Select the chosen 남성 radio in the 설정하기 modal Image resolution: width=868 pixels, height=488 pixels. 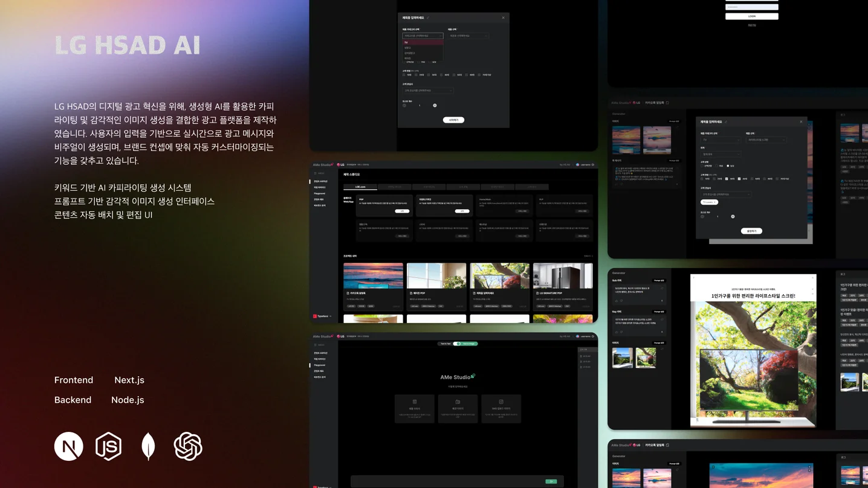pos(728,165)
